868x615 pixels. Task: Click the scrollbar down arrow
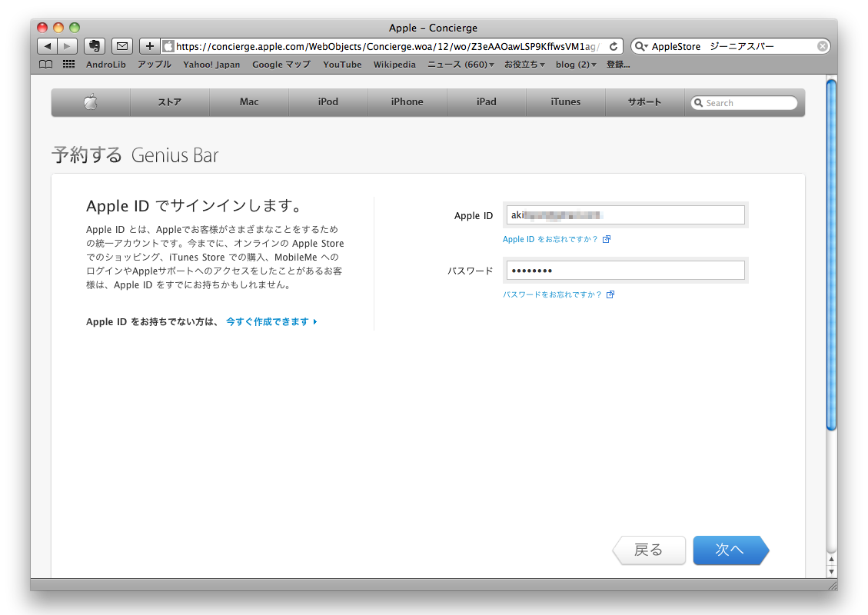click(x=831, y=571)
